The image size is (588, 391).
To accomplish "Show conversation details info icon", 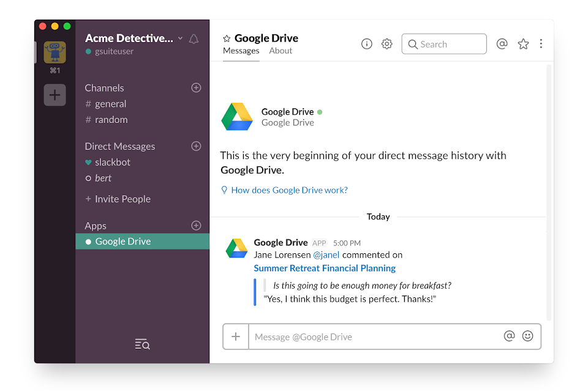I will tap(367, 44).
